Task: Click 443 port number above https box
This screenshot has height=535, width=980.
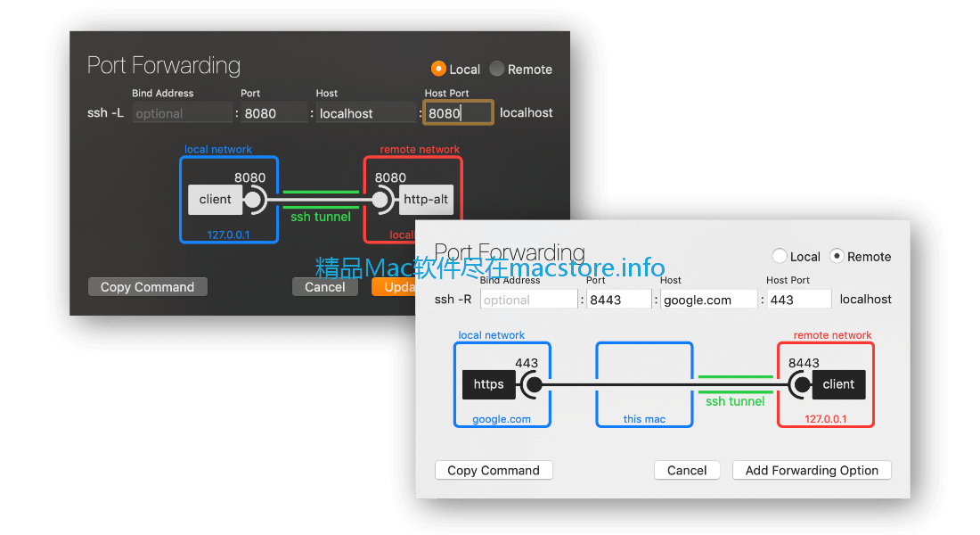Action: coord(527,364)
